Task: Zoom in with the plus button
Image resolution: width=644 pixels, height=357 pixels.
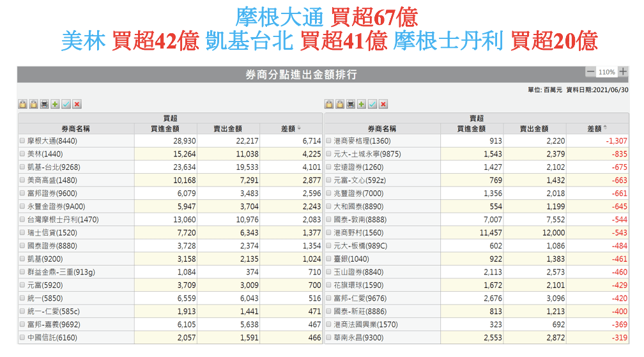Action: (x=623, y=72)
